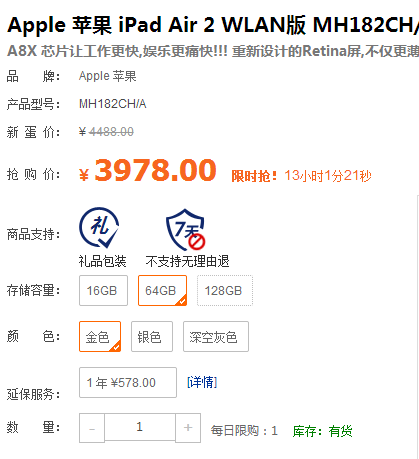
Task: Click the Apple 苹果 brand name
Action: pyautogui.click(x=107, y=76)
